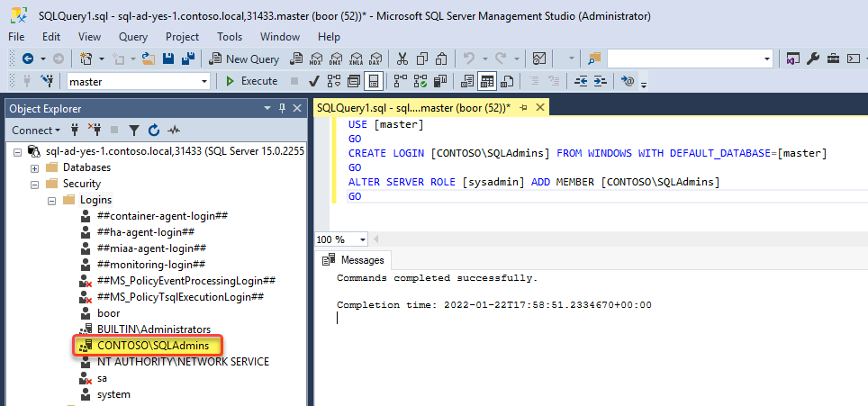The height and width of the screenshot is (406, 868).
Task: Open toolbar overflow options arrow
Action: [x=644, y=84]
